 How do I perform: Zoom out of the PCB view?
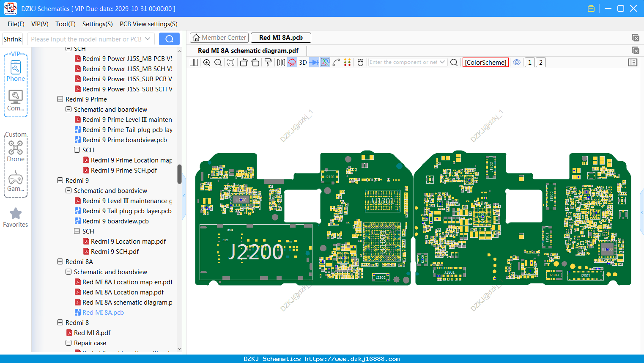218,62
